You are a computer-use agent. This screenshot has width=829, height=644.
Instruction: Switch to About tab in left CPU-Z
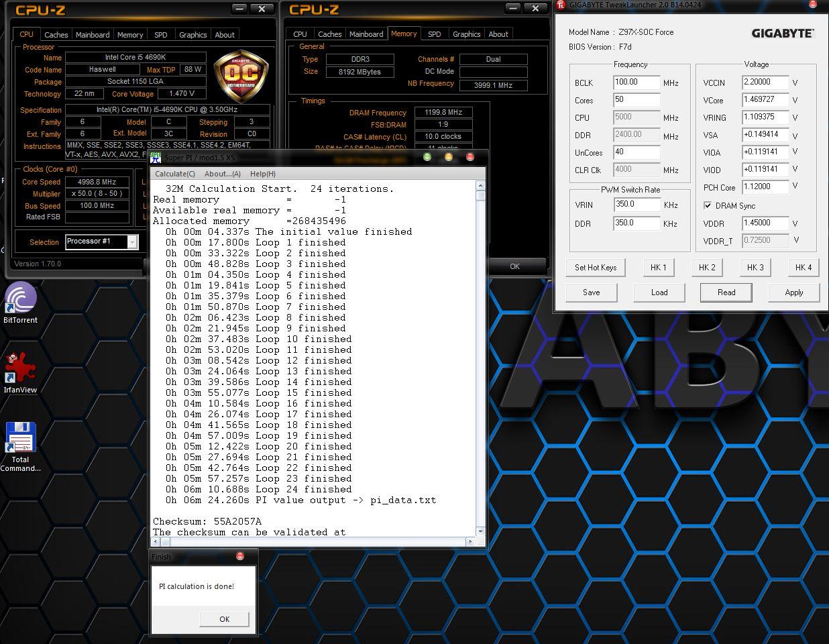click(225, 35)
